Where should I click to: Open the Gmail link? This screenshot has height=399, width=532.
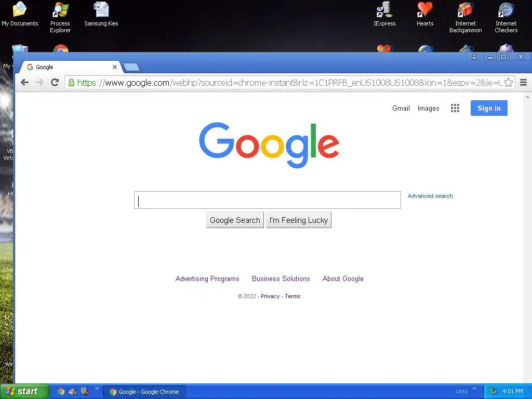pyautogui.click(x=401, y=108)
